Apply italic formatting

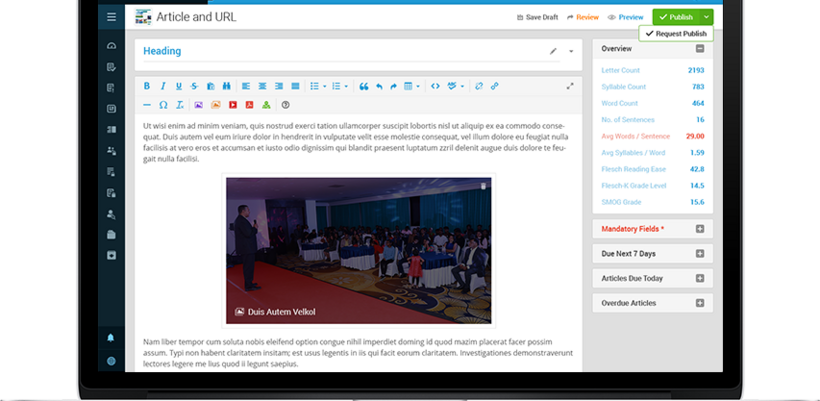coord(163,86)
